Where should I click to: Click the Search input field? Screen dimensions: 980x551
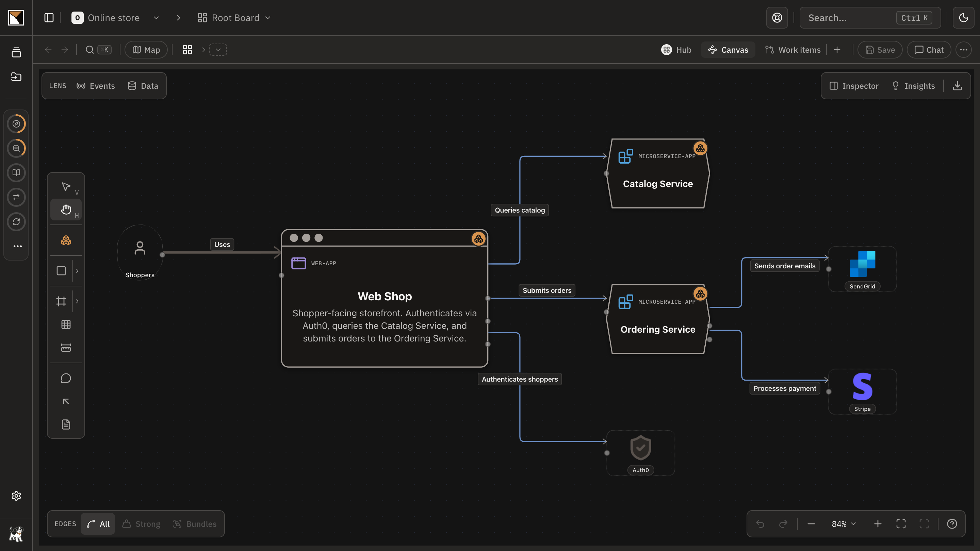(x=870, y=18)
